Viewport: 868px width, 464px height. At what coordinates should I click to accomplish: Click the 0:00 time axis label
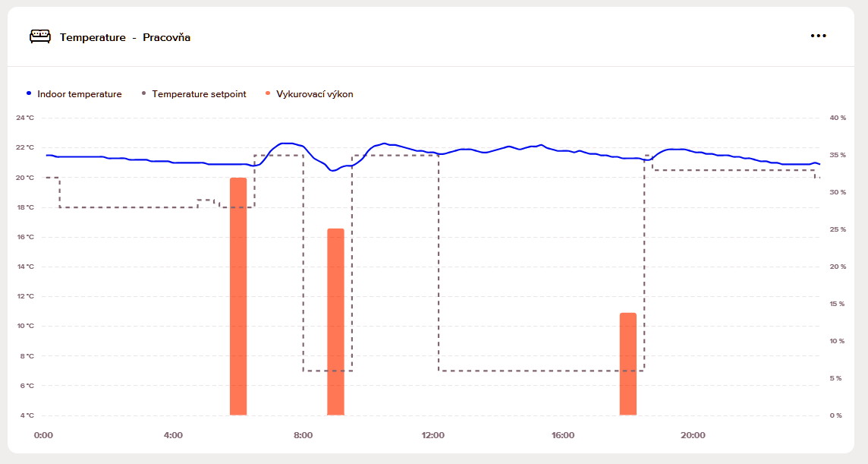[x=43, y=435]
